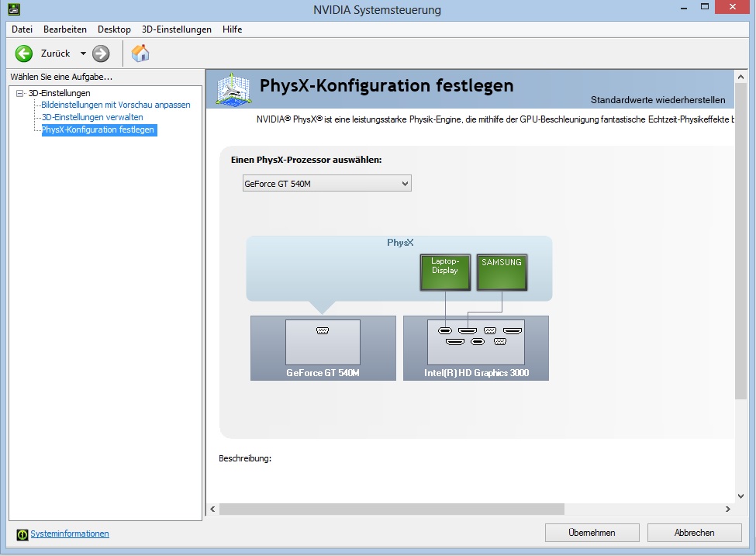Click the Intel(R) HD Graphics 3000 card graphic
Screen dimensions: 756x556
tap(476, 348)
